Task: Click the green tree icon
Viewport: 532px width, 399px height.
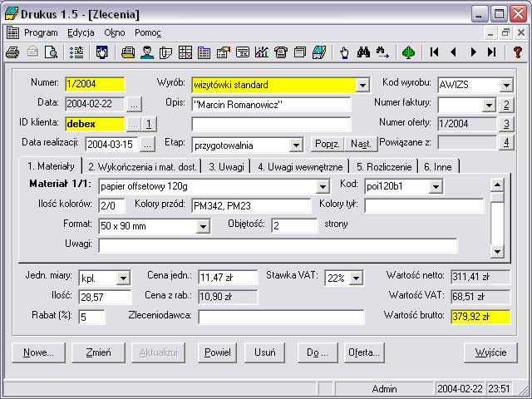Action: click(x=408, y=52)
